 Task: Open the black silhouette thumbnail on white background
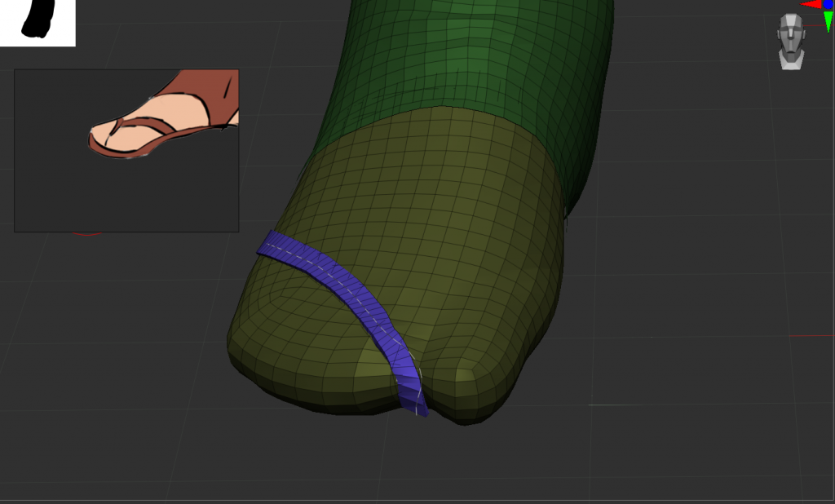pyautogui.click(x=38, y=23)
